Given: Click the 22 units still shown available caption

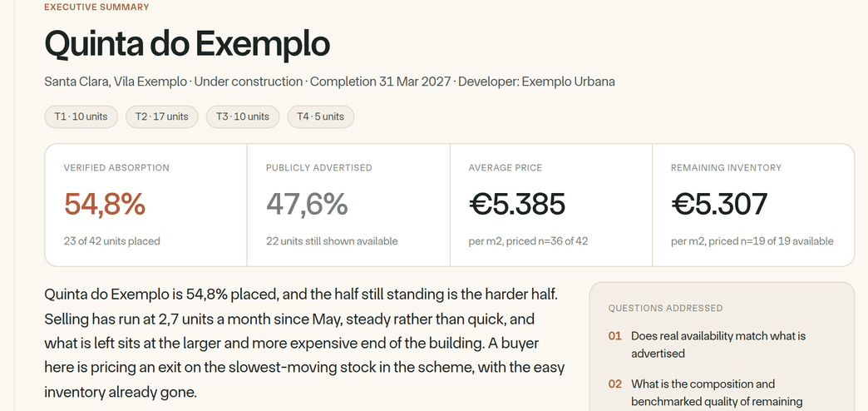Looking at the screenshot, I should pyautogui.click(x=332, y=241).
